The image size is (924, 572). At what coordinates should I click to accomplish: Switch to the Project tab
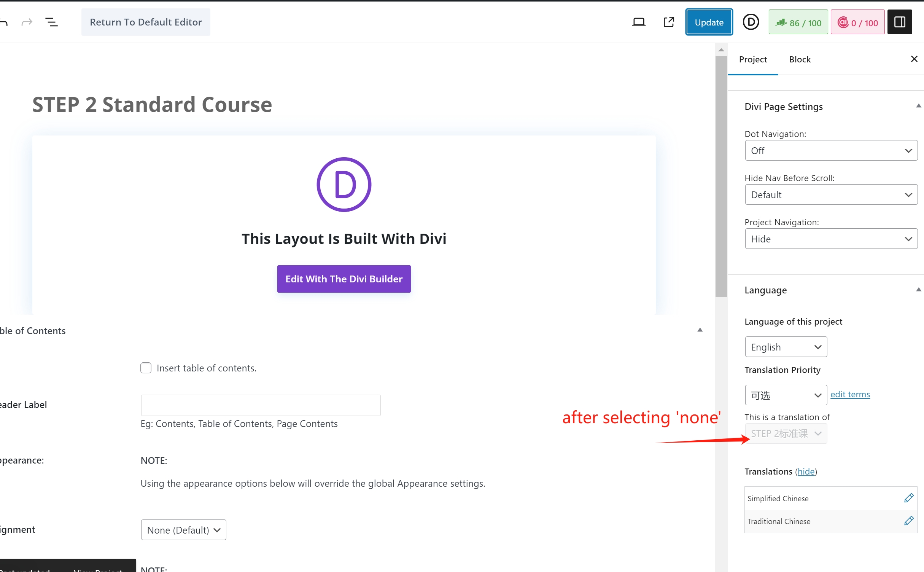coord(753,59)
